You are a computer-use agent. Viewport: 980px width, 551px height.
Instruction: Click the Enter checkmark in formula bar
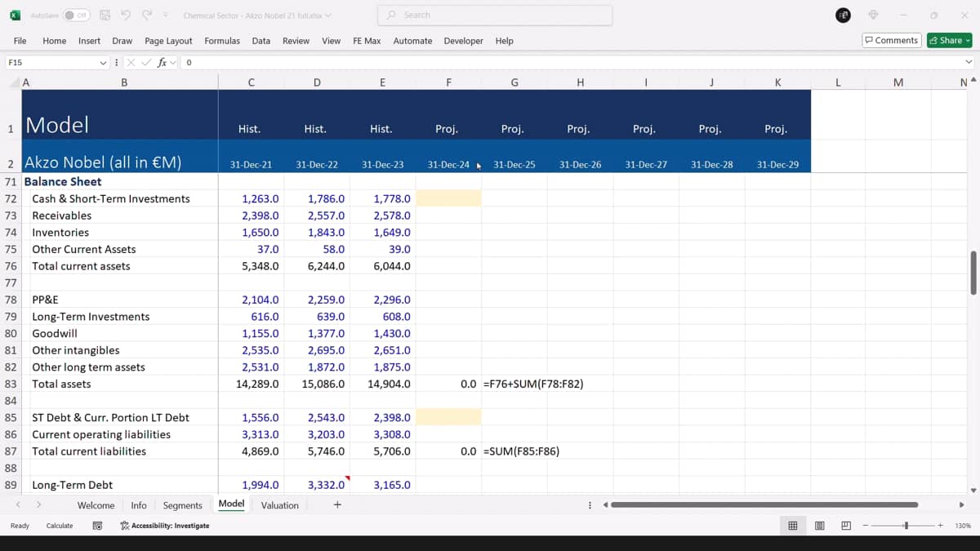146,62
